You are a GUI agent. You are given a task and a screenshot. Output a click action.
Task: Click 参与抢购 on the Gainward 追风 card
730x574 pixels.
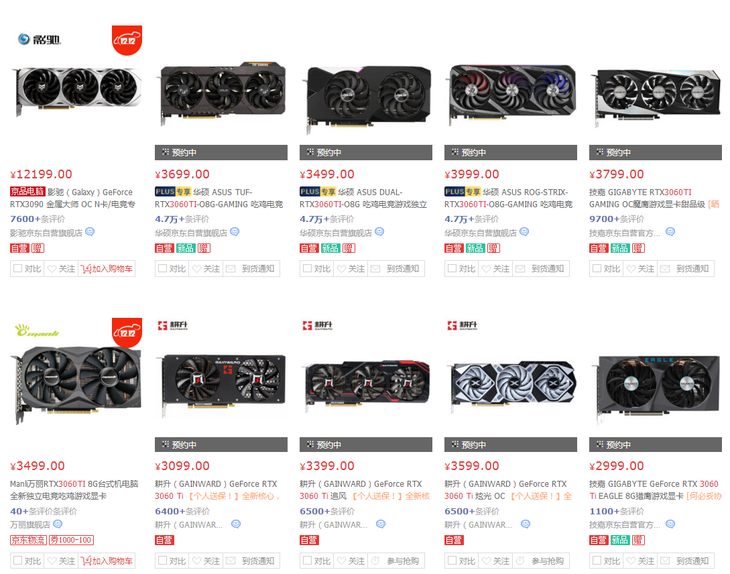[x=396, y=561]
